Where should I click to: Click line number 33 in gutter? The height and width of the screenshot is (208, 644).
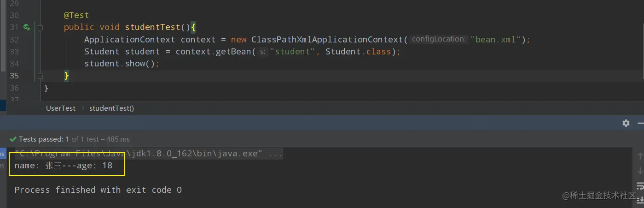14,52
